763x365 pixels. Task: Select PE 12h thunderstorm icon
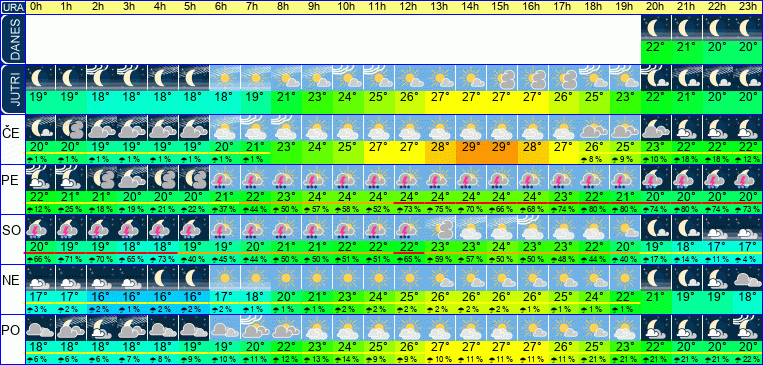[410, 178]
